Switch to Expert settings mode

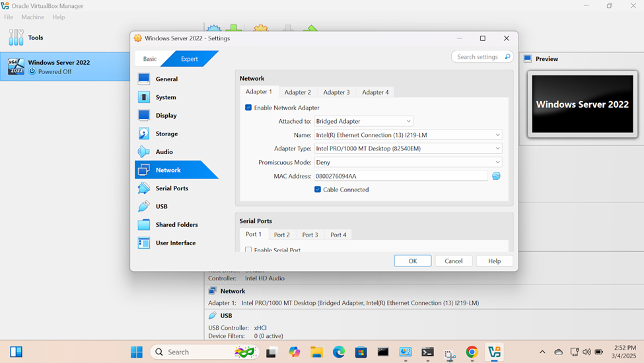[190, 59]
